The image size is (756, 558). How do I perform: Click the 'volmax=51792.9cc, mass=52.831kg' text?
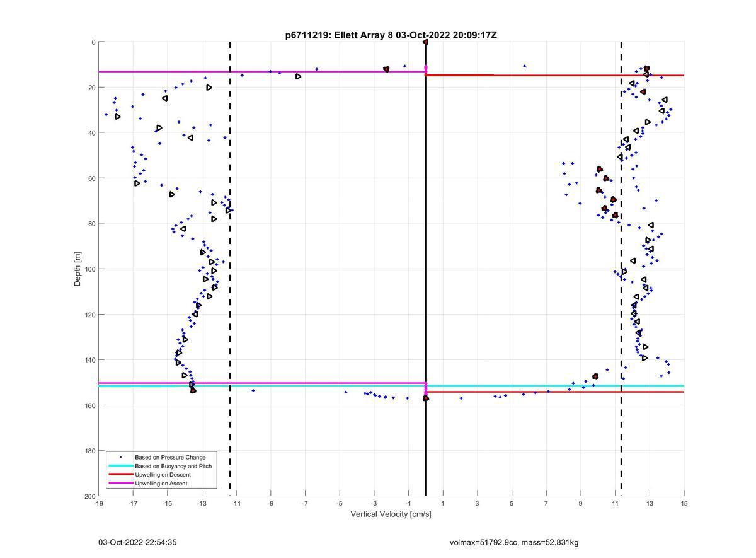tap(514, 542)
